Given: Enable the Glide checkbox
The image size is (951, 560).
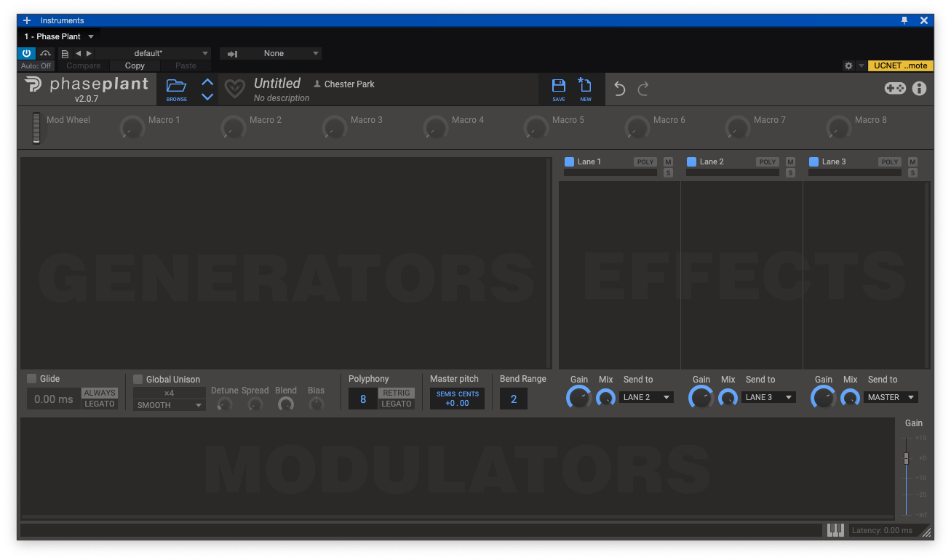Looking at the screenshot, I should [32, 378].
